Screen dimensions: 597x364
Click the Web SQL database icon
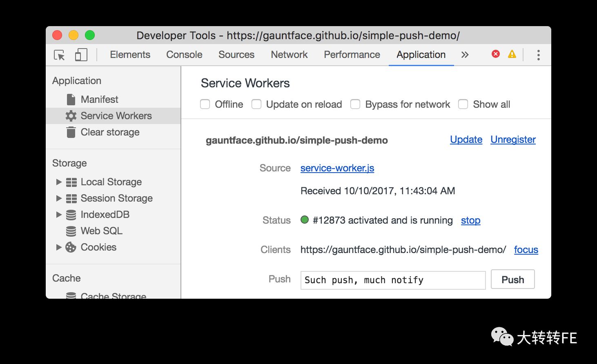[x=71, y=231]
